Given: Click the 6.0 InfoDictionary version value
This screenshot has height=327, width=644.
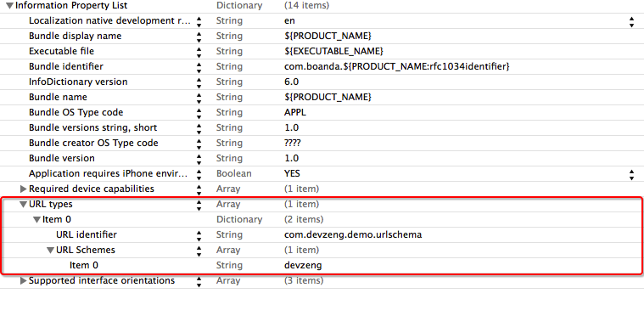Looking at the screenshot, I should tap(291, 82).
